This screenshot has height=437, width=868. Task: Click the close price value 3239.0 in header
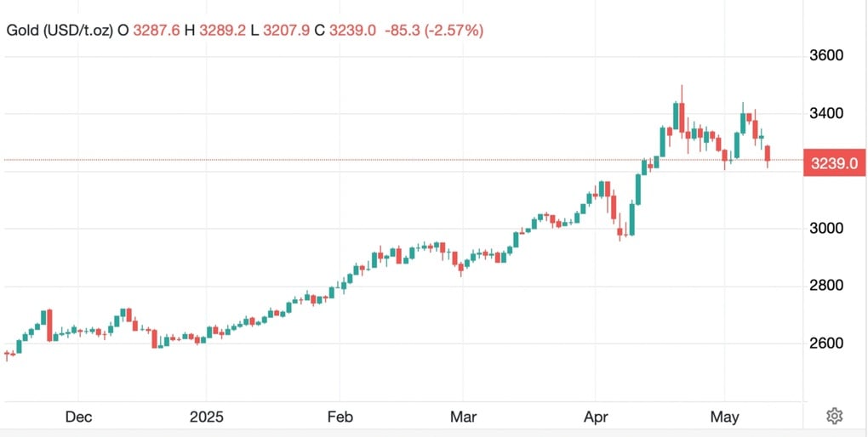(x=352, y=31)
